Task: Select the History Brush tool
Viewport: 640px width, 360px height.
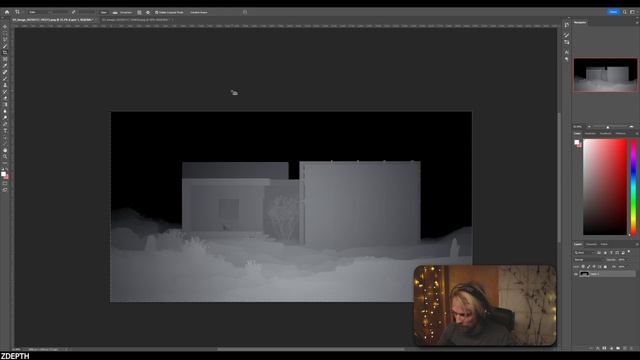Action: tap(5, 92)
